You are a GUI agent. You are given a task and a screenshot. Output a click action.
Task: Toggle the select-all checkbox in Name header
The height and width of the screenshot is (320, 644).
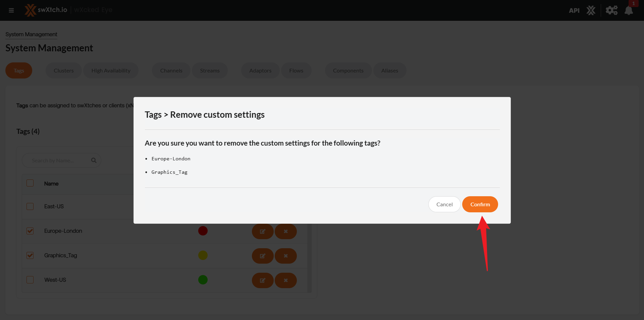tap(30, 183)
